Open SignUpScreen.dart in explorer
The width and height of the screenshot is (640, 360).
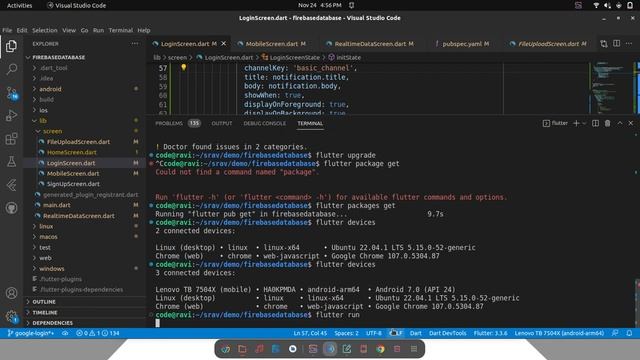pyautogui.click(x=73, y=184)
